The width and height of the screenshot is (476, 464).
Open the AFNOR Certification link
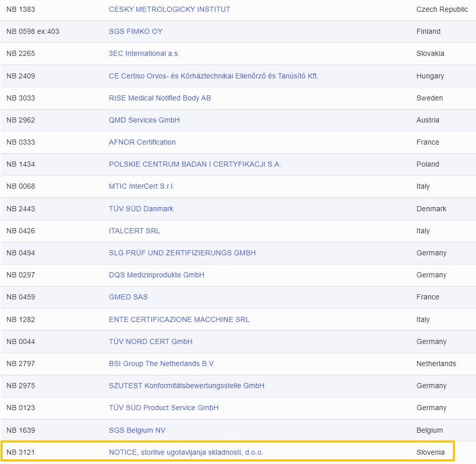(142, 142)
